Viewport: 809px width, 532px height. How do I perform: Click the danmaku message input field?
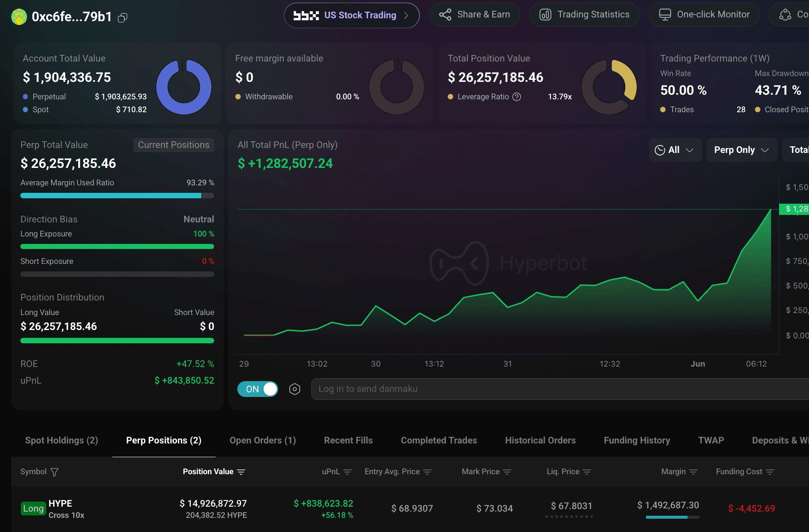tap(560, 389)
